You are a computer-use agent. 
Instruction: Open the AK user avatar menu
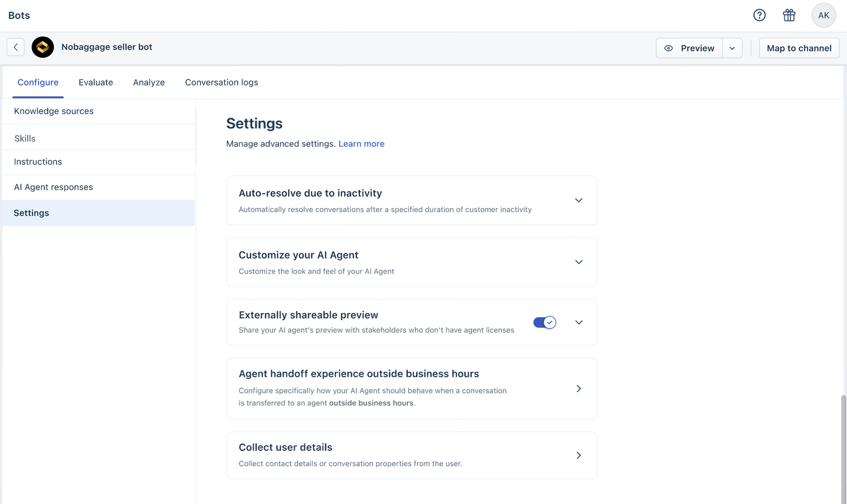(x=823, y=15)
